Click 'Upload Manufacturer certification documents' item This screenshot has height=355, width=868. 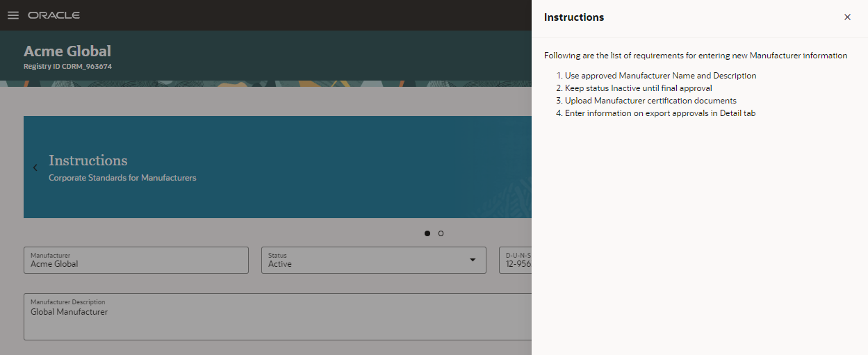tap(650, 101)
